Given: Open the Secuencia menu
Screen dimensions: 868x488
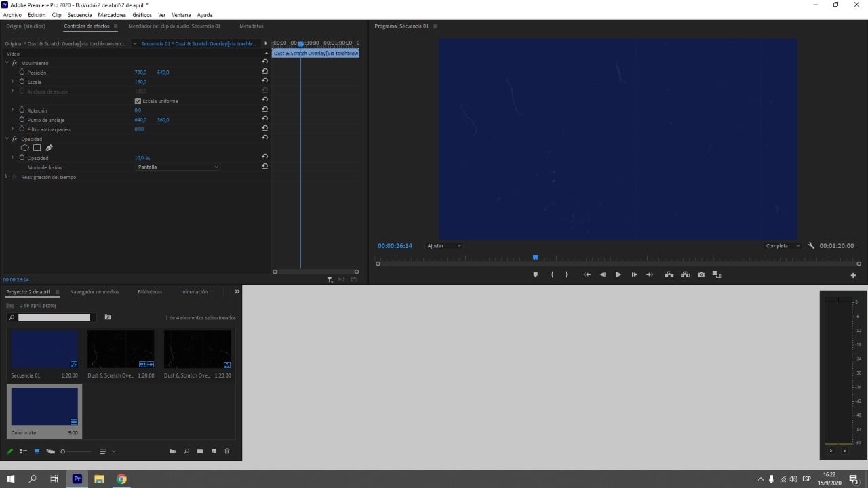Looking at the screenshot, I should (x=79, y=14).
